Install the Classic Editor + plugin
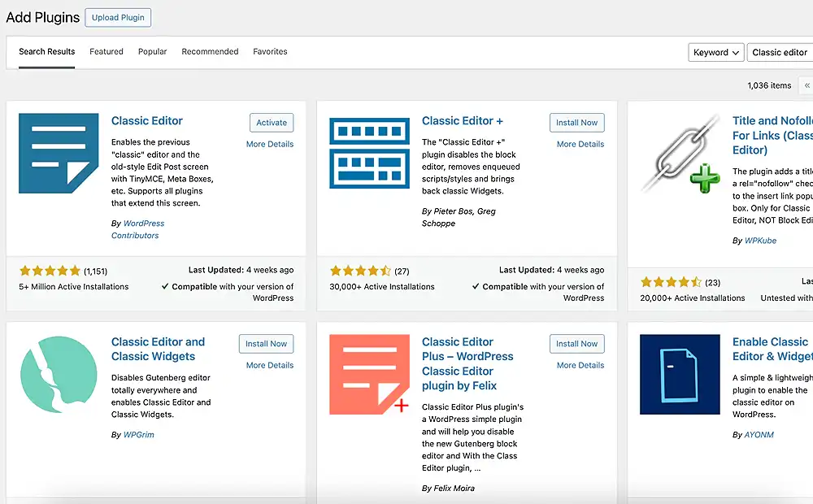This screenshot has width=813, height=504. [x=577, y=123]
